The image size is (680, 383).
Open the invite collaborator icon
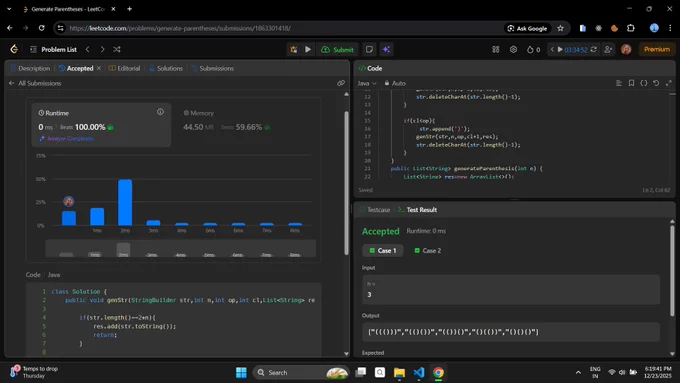pos(608,49)
